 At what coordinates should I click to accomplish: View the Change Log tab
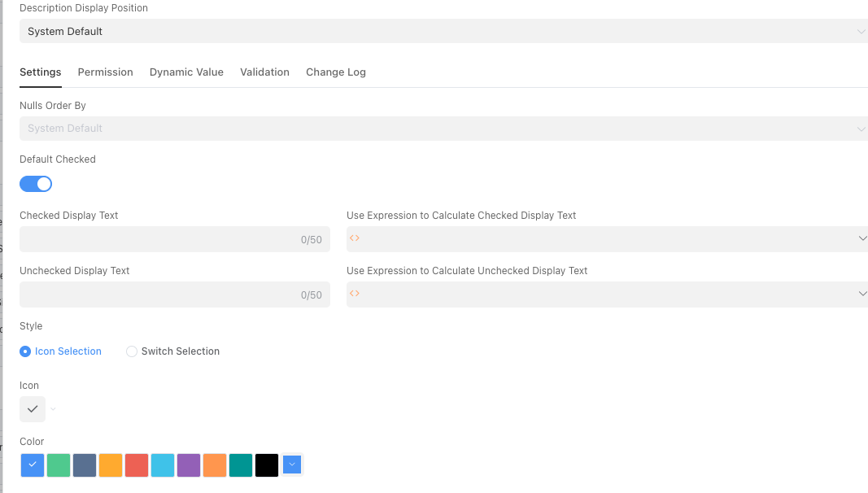(x=336, y=72)
